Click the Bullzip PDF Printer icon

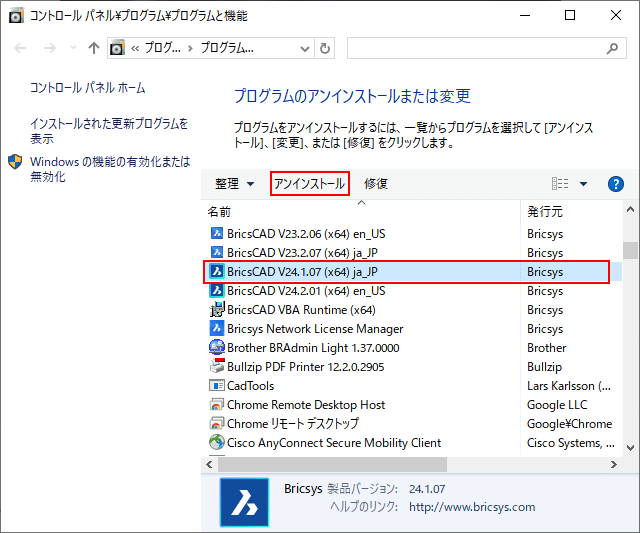pos(217,366)
